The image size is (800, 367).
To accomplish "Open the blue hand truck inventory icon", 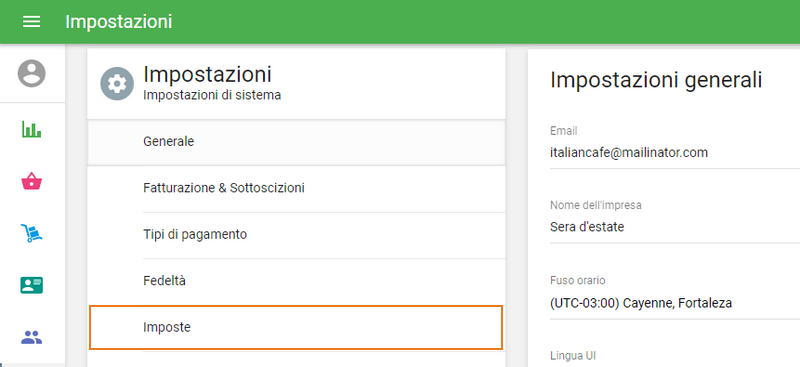I will 32,233.
